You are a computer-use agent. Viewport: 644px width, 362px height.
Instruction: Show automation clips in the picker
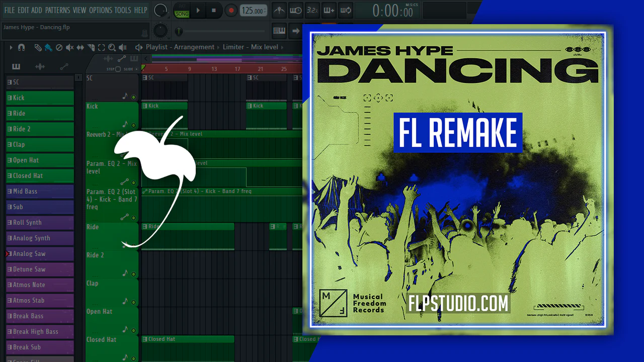[x=64, y=66]
